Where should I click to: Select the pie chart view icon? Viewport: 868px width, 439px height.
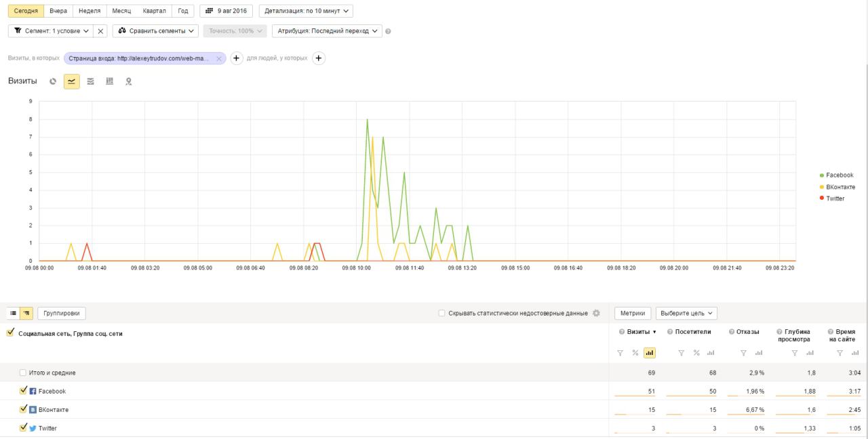point(53,81)
